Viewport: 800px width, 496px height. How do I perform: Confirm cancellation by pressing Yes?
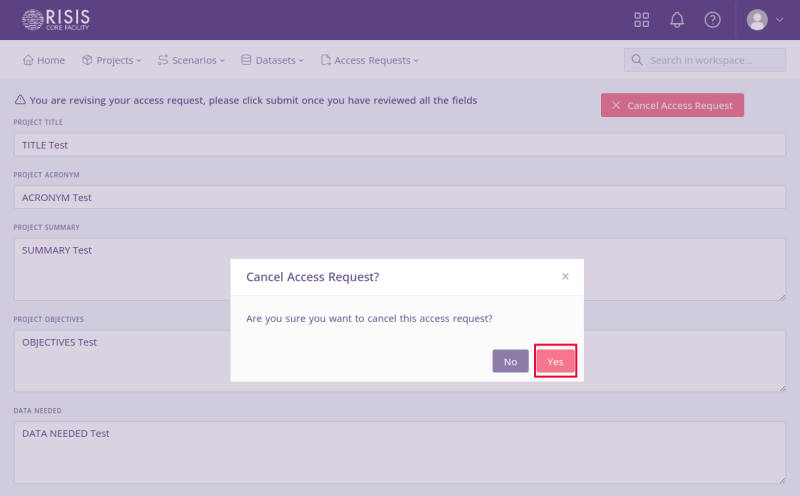point(555,361)
